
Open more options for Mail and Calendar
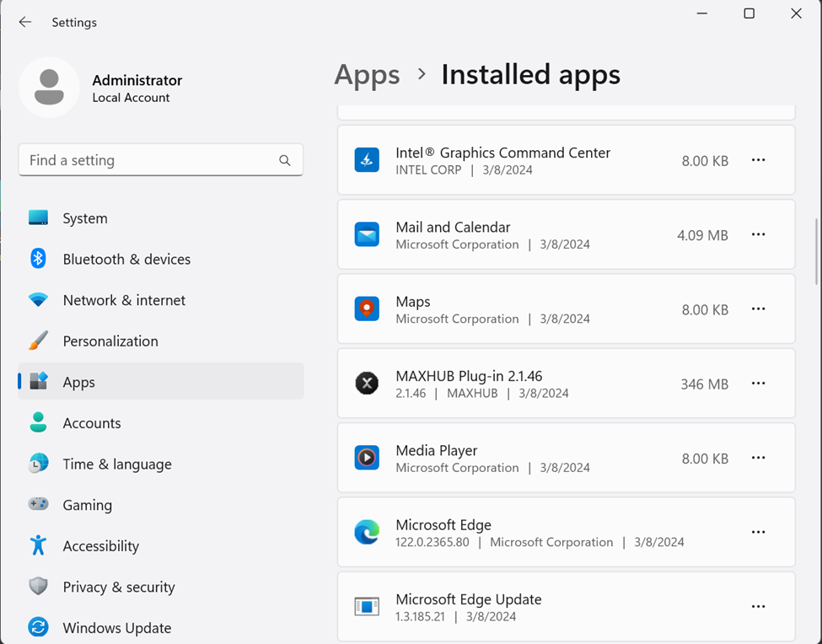758,234
